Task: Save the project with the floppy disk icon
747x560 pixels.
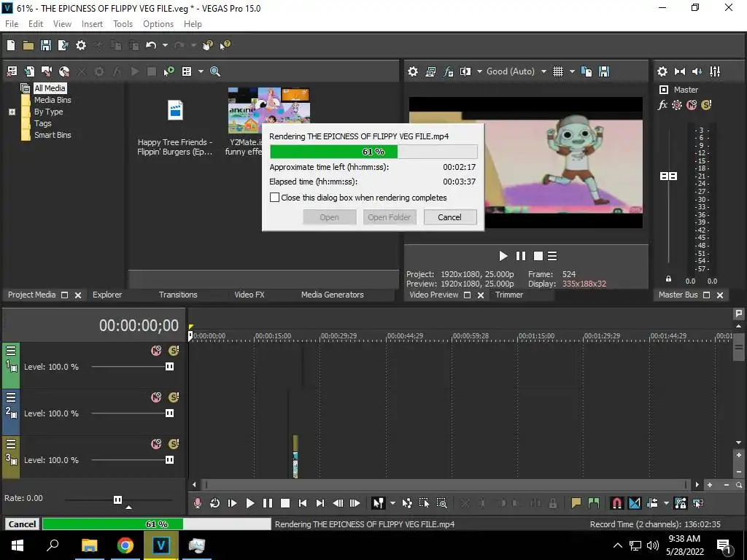Action: pos(46,45)
